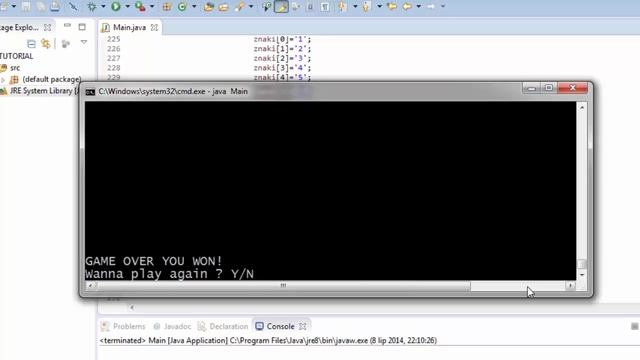The image size is (640, 360).
Task: Open Next Annotation dropdown arrow
Action: pos(355,6)
